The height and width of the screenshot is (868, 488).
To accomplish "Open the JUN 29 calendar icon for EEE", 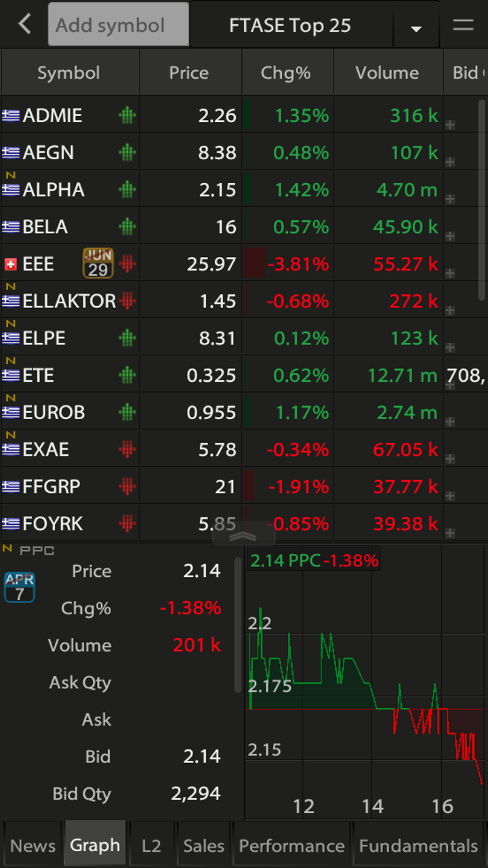I will pos(98,263).
